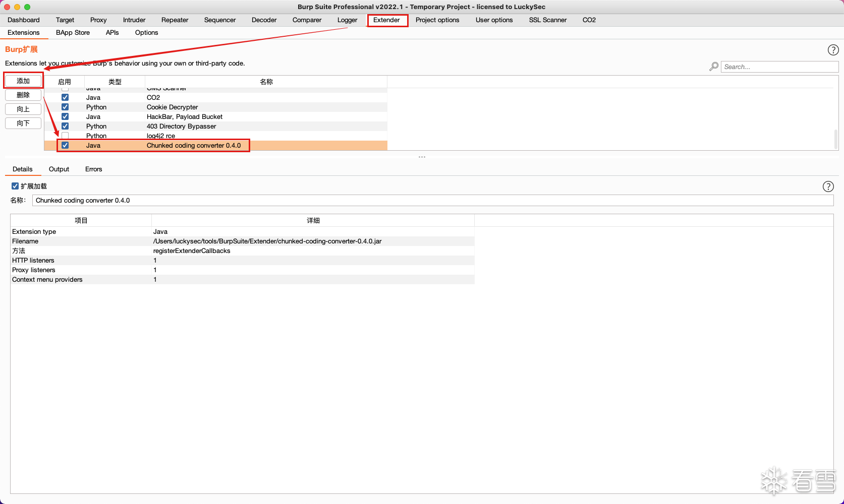
Task: Click the 删除 (Remove) extension button
Action: 23,95
